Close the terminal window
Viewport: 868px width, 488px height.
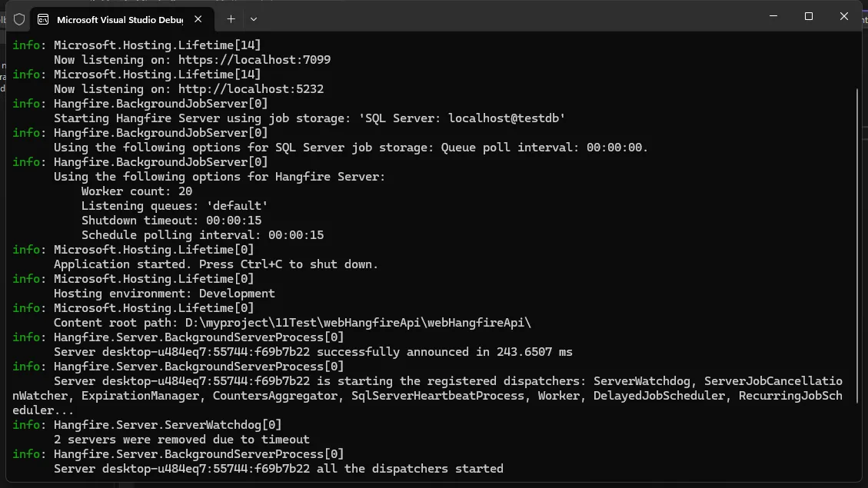coord(843,17)
